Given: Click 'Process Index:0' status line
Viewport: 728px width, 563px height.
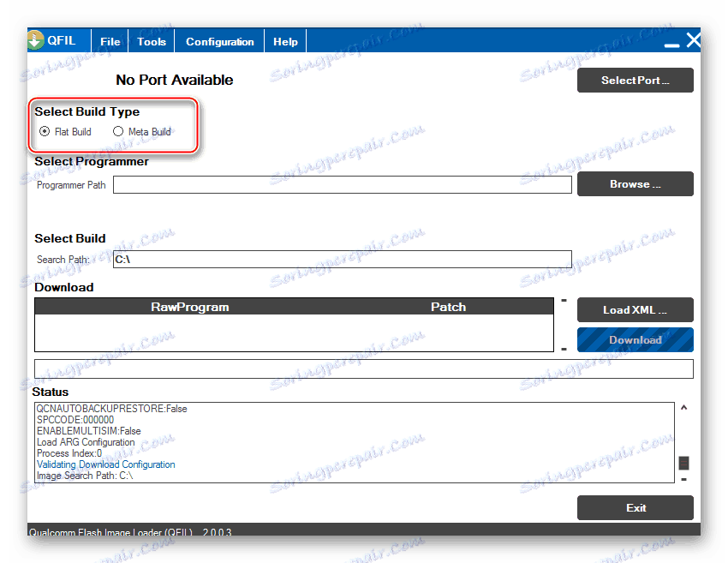Looking at the screenshot, I should pos(69,453).
